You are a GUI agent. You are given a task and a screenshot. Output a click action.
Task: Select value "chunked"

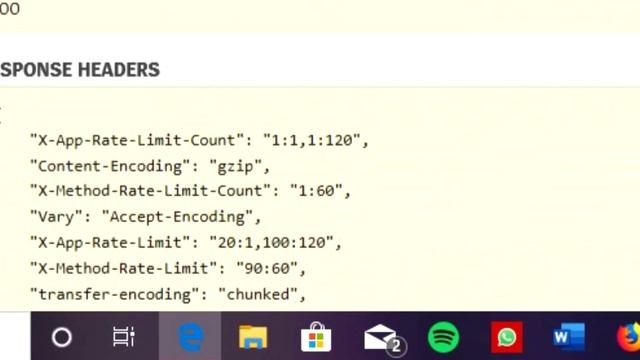[x=258, y=295]
